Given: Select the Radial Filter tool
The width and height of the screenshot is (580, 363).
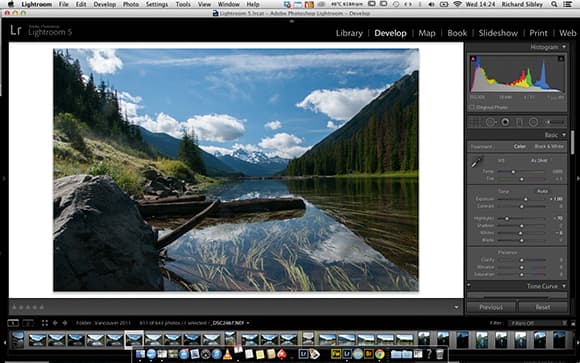Looking at the screenshot, I should (x=533, y=122).
